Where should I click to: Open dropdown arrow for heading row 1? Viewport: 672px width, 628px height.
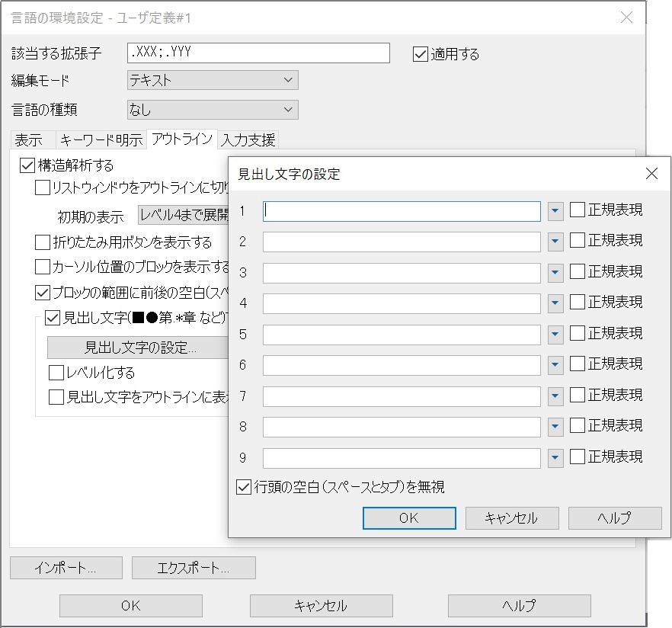(x=555, y=211)
